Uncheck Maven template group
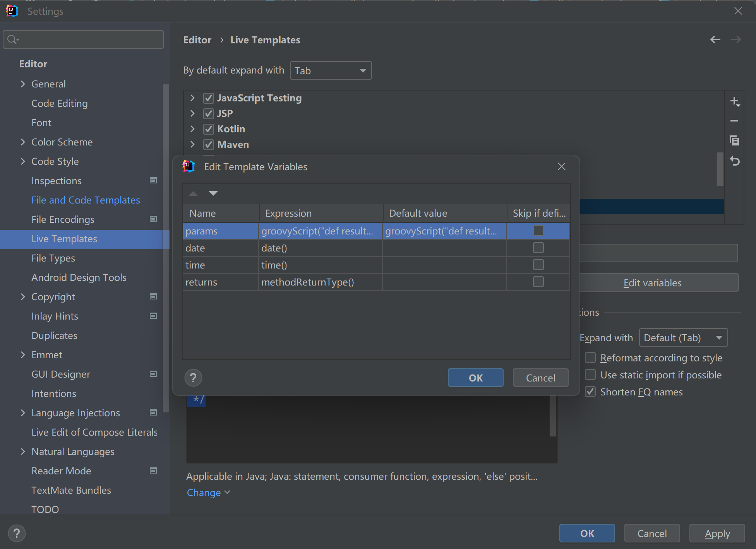The height and width of the screenshot is (549, 756). 209,145
